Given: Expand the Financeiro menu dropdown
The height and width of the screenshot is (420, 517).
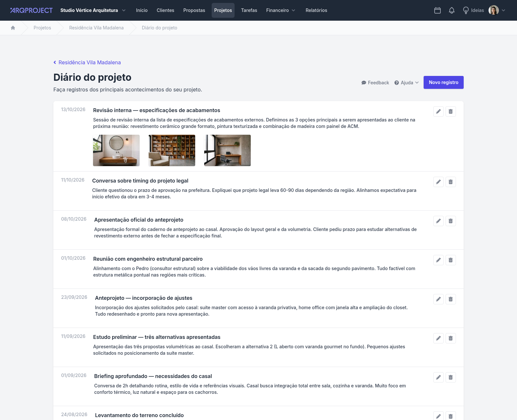Looking at the screenshot, I should click(280, 10).
